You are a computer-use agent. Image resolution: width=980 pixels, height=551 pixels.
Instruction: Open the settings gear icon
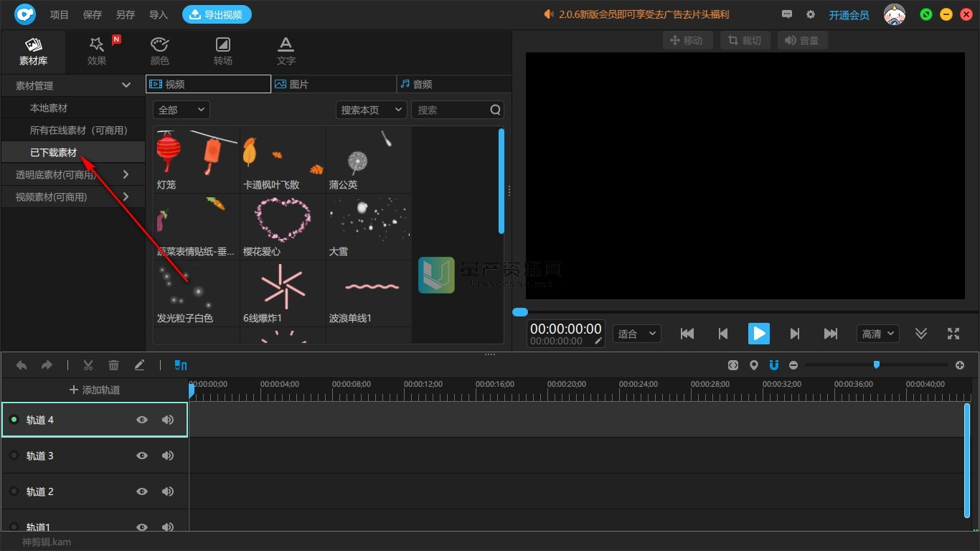(811, 14)
